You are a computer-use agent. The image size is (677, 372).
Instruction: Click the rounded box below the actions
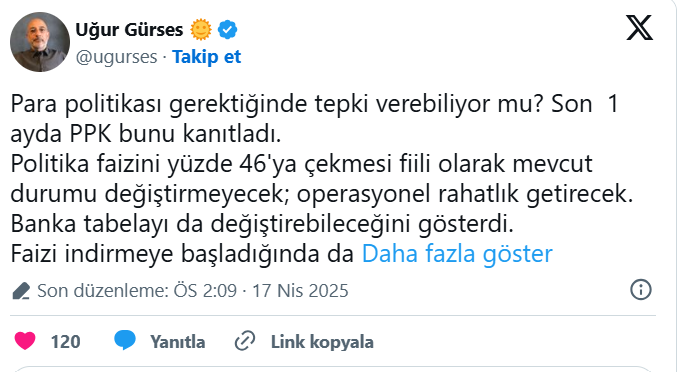[x=332, y=369]
